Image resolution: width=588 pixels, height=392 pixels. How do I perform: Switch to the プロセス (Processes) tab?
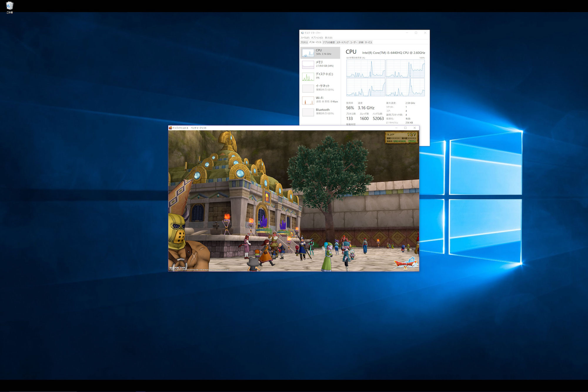304,42
